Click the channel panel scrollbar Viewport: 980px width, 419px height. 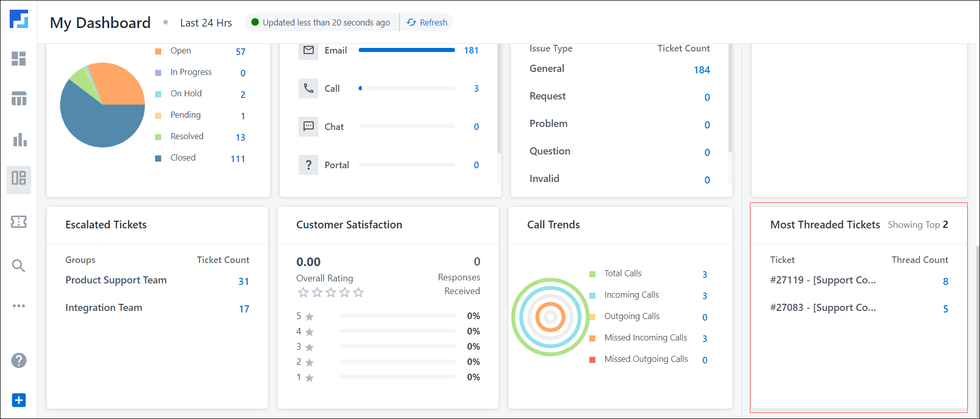click(499, 98)
